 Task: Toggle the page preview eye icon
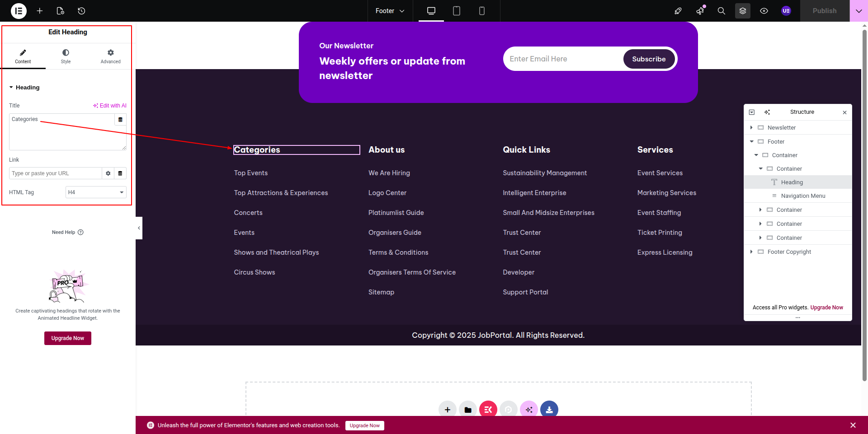click(x=764, y=11)
